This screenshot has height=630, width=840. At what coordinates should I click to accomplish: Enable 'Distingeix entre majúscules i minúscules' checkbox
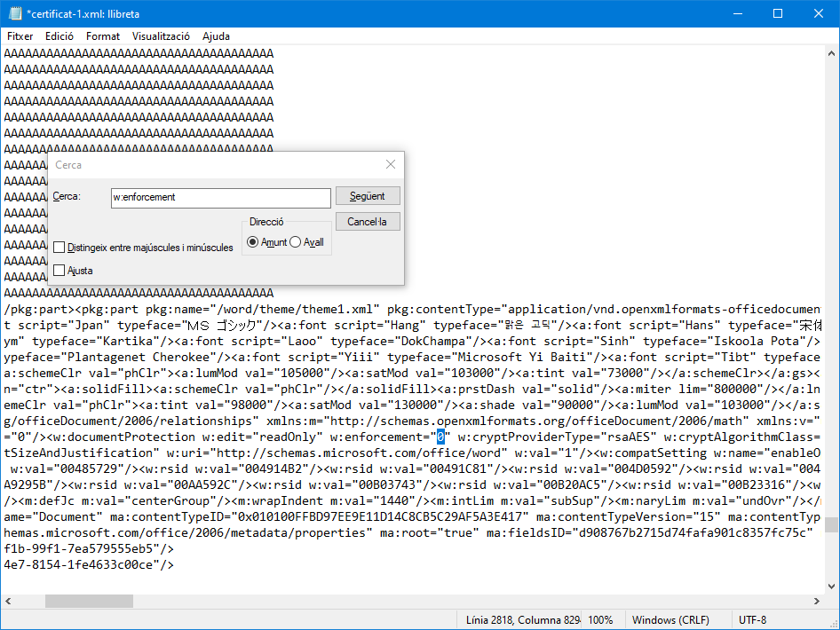pos(59,248)
